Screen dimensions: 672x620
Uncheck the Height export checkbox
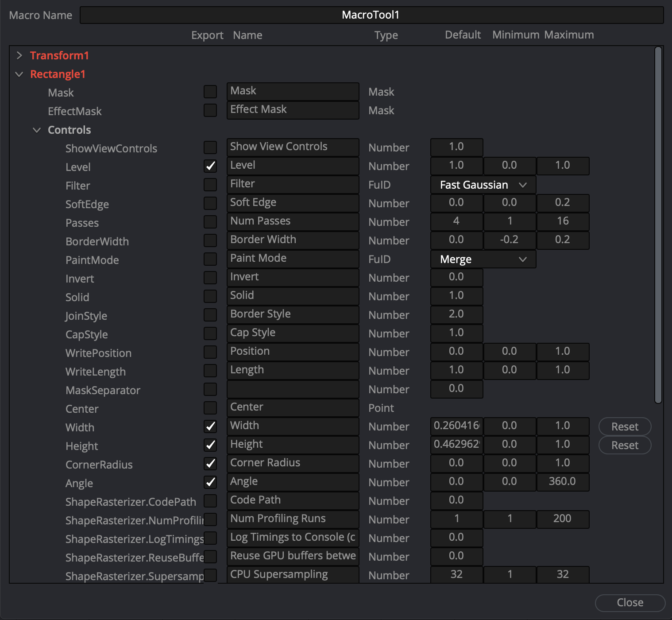210,445
